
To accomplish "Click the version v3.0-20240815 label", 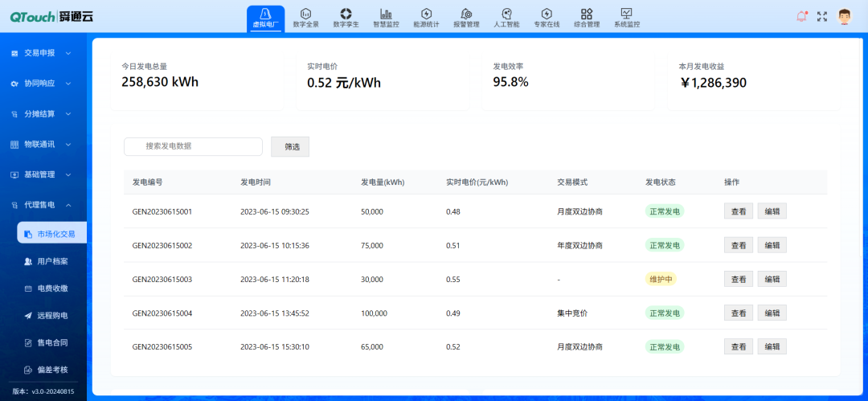I will [43, 391].
